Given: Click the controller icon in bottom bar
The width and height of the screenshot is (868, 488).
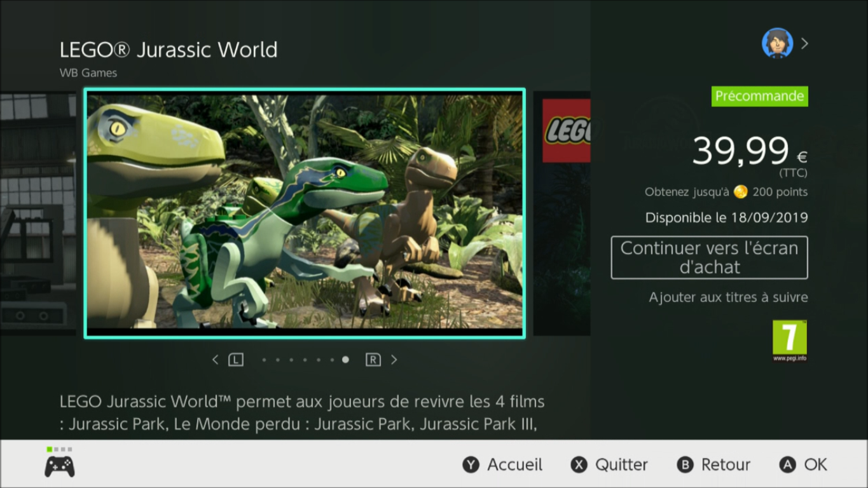Looking at the screenshot, I should pyautogui.click(x=59, y=466).
